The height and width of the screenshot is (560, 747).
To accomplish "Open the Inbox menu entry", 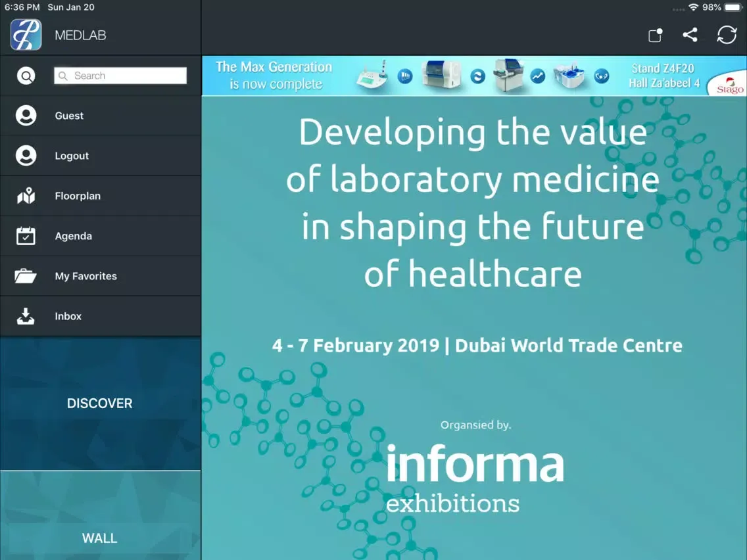I will [x=68, y=316].
